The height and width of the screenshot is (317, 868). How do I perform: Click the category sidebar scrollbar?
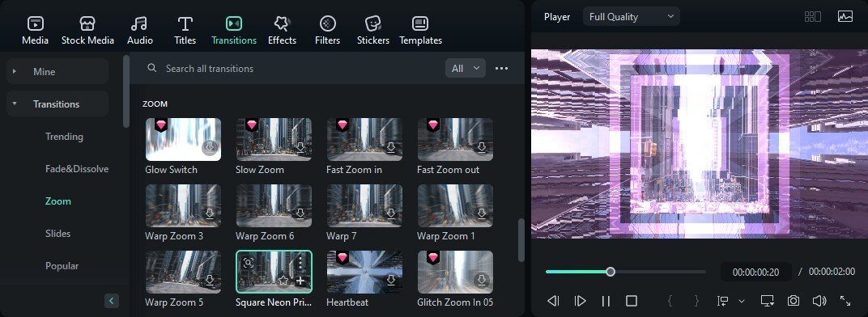[x=126, y=91]
